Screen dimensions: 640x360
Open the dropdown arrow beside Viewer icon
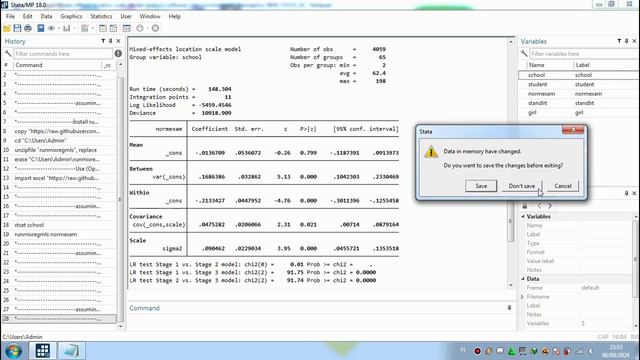[x=59, y=28]
